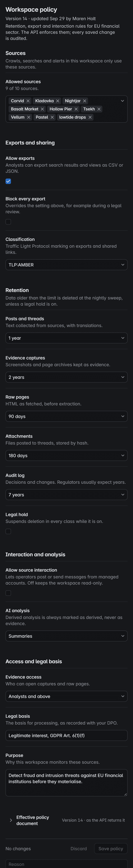Remove the Nightjar source tag
Viewport: 133px width, 868px height.
[x=85, y=101]
